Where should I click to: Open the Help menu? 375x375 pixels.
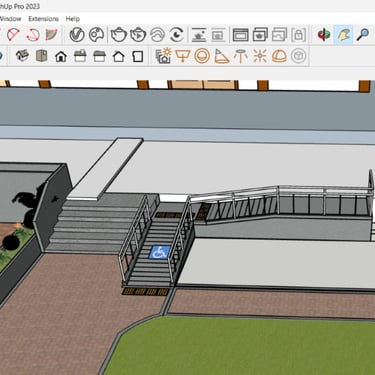[72, 19]
